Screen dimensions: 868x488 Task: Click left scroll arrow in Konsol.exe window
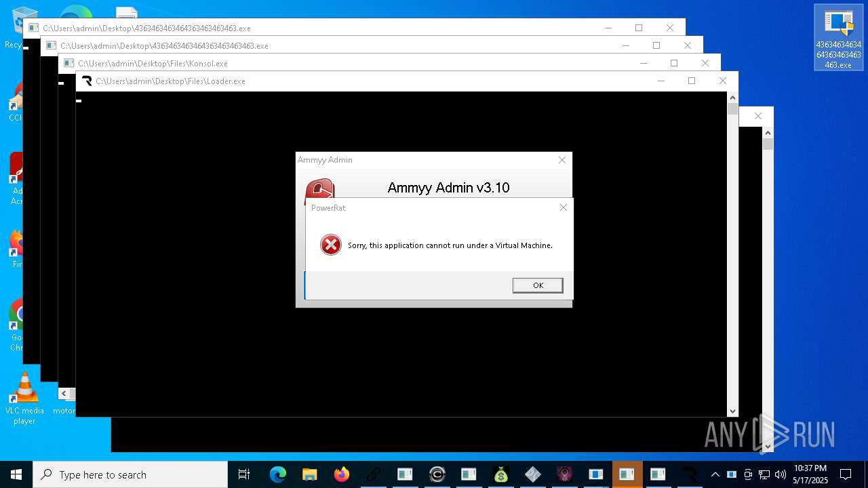[x=65, y=394]
